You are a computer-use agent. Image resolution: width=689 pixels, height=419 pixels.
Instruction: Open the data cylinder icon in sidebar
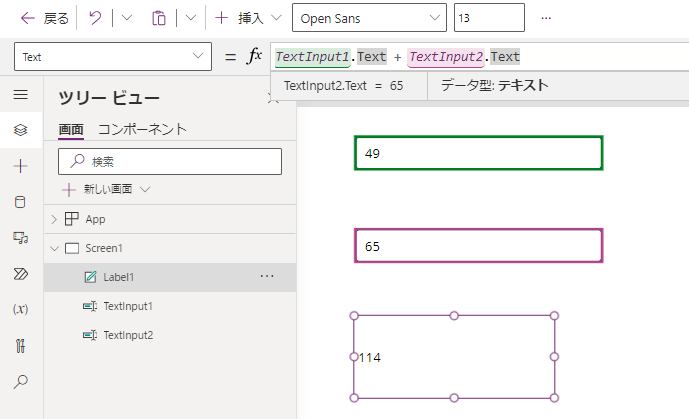click(x=20, y=202)
